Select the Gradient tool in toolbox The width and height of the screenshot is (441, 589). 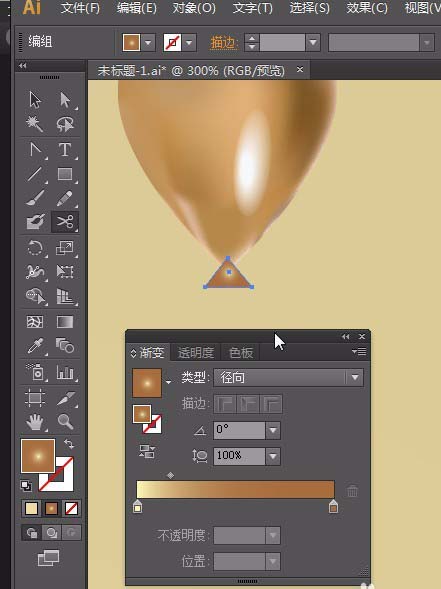point(65,322)
